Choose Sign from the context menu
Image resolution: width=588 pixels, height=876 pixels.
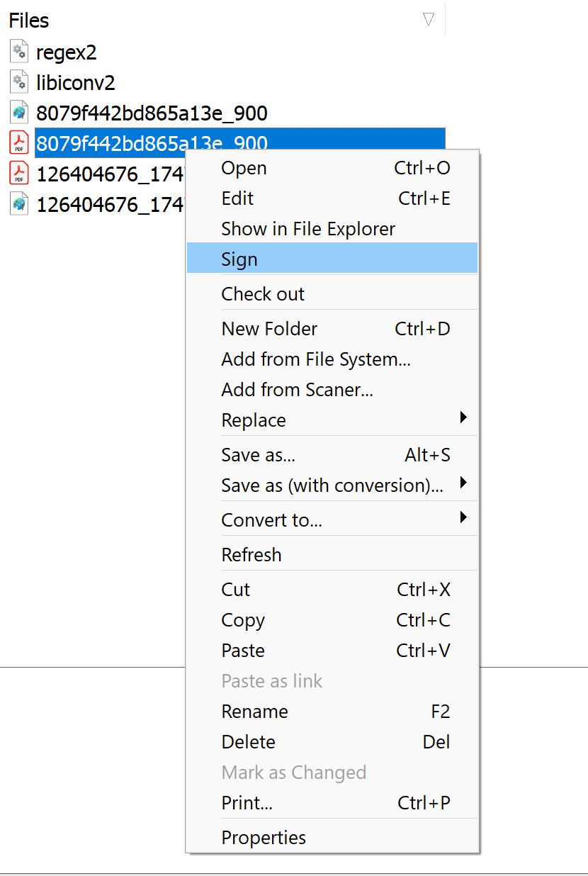pos(239,259)
